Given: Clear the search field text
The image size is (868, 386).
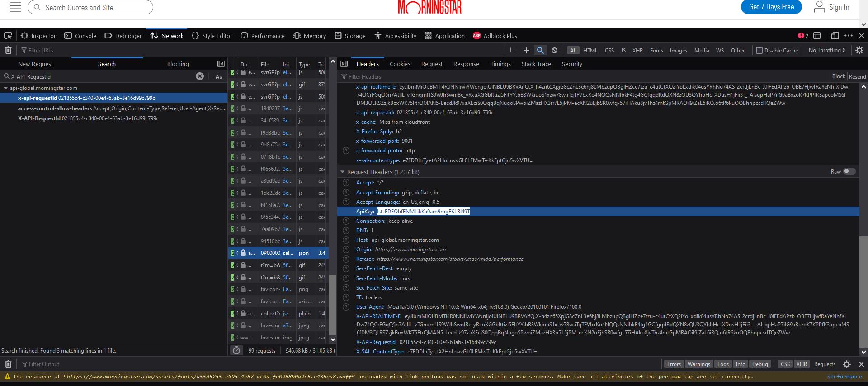Looking at the screenshot, I should pyautogui.click(x=200, y=76).
